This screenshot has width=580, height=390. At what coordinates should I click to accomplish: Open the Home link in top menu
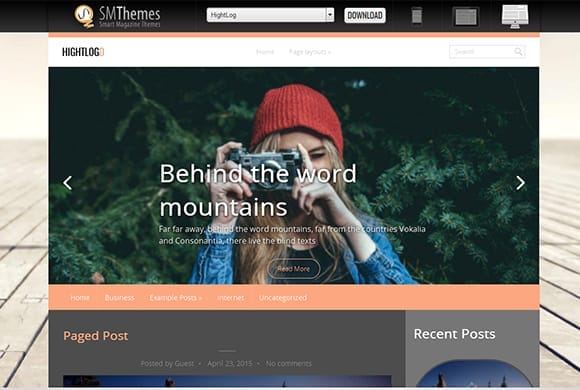265,52
